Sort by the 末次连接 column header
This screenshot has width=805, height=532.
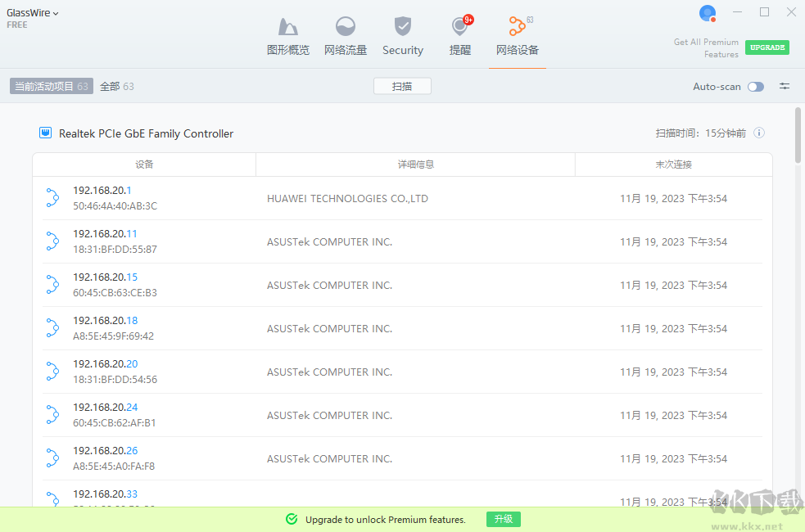click(673, 165)
